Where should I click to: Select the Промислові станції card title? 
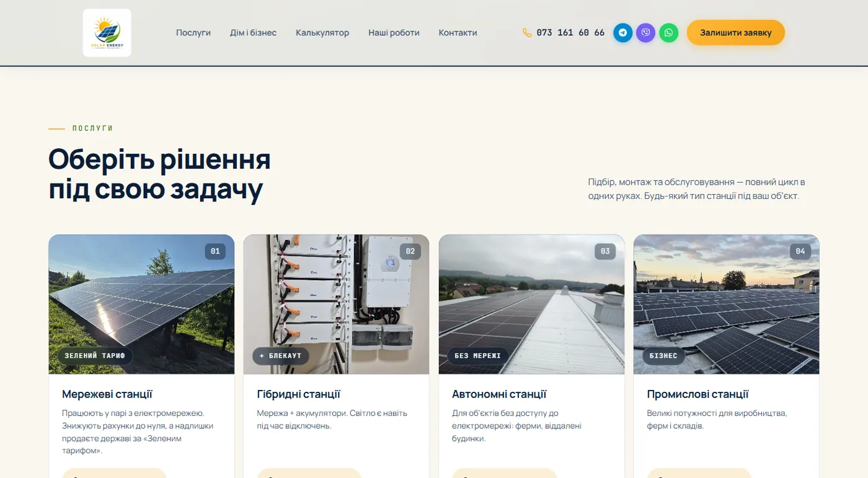(698, 394)
